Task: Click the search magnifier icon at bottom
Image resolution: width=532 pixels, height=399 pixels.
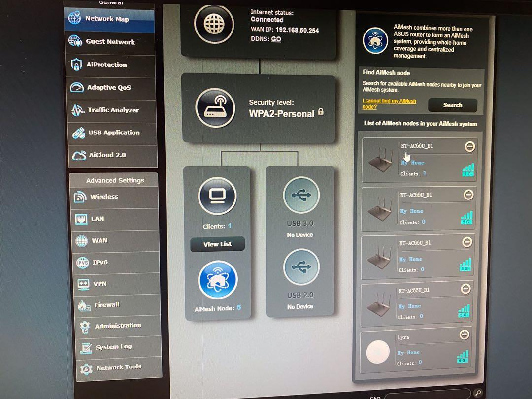Action: pyautogui.click(x=478, y=393)
